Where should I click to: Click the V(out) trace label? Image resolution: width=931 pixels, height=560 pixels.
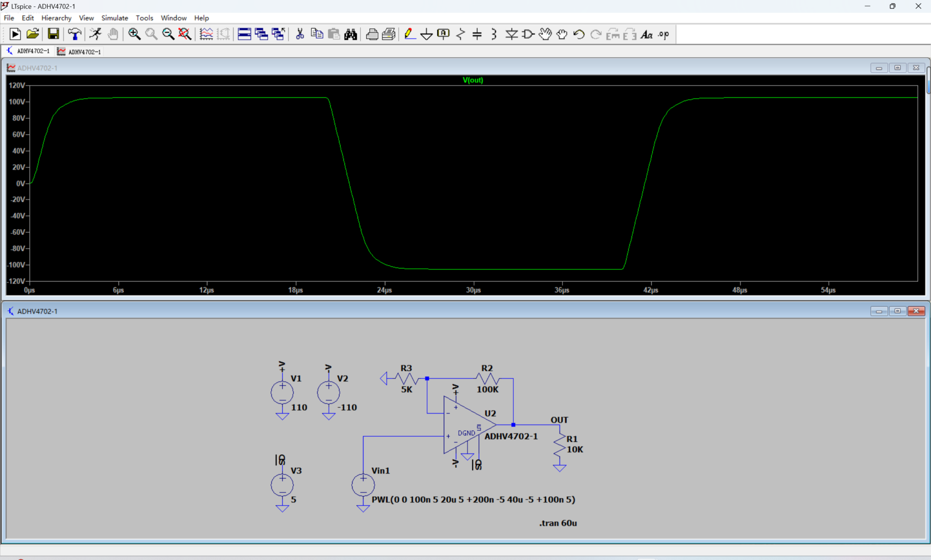pyautogui.click(x=472, y=80)
